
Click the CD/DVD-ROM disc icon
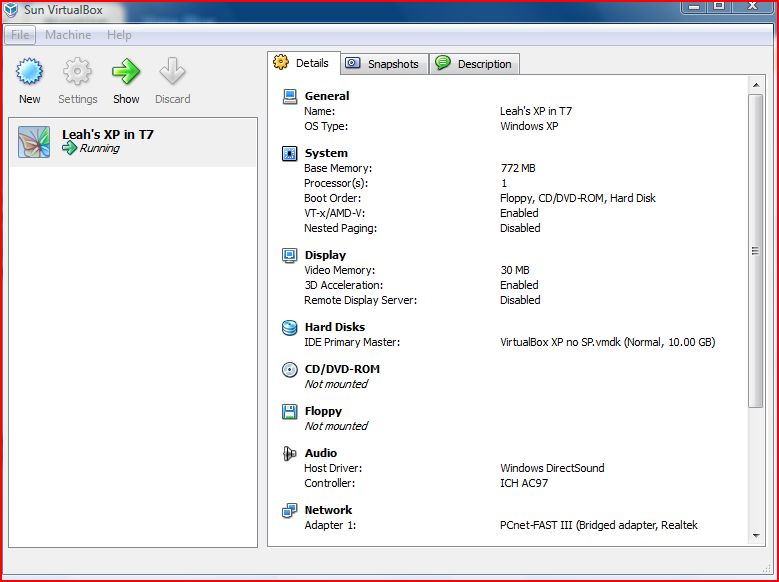click(290, 370)
